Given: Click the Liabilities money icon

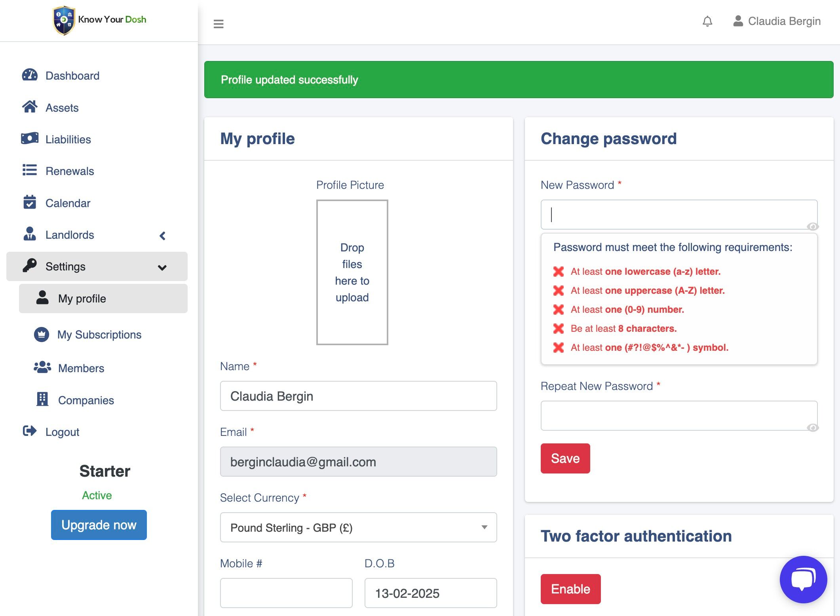Looking at the screenshot, I should pyautogui.click(x=30, y=139).
